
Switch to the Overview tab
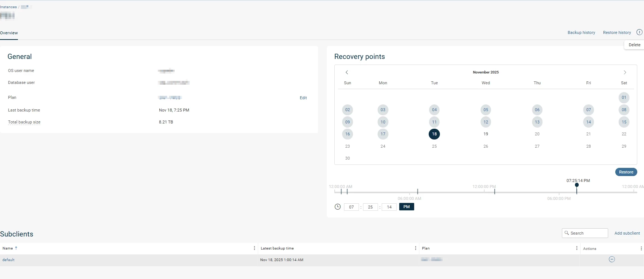9,33
